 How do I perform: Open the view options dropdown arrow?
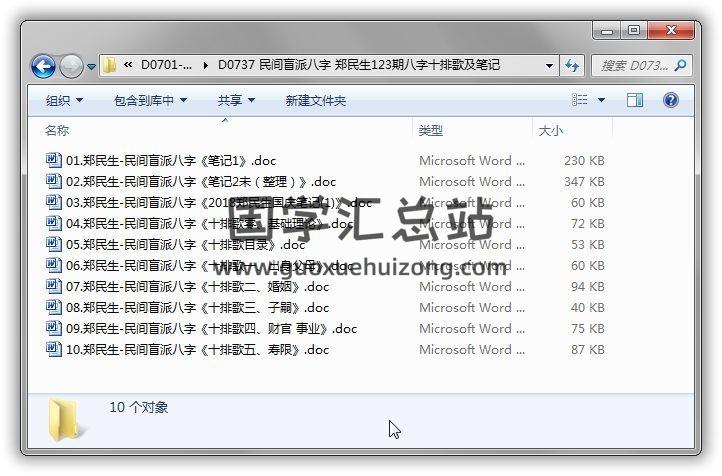tap(601, 100)
